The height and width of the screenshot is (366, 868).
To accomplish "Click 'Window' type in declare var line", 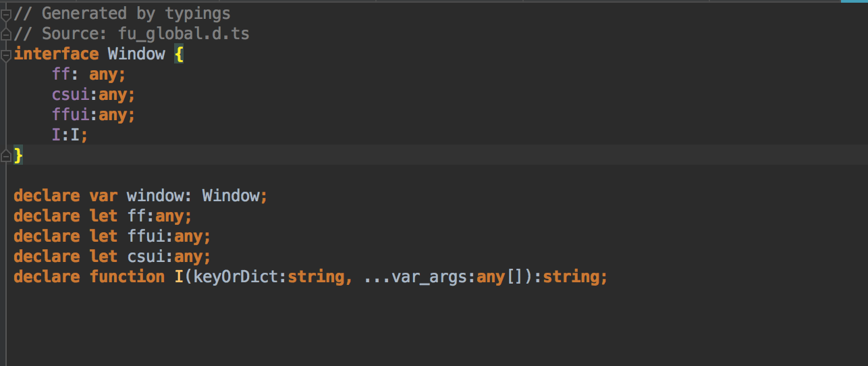I will 231,196.
